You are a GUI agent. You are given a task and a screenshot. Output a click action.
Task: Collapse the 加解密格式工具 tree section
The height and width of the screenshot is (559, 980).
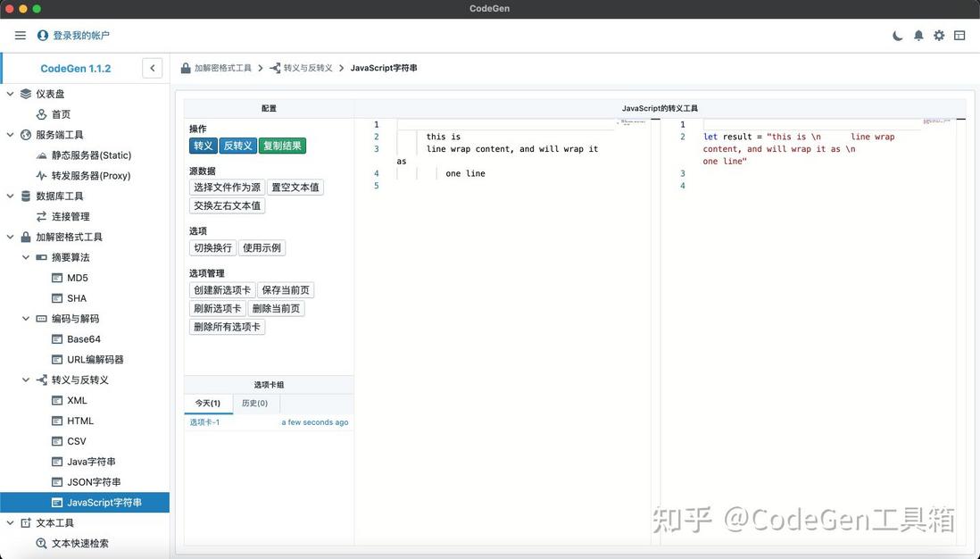10,237
